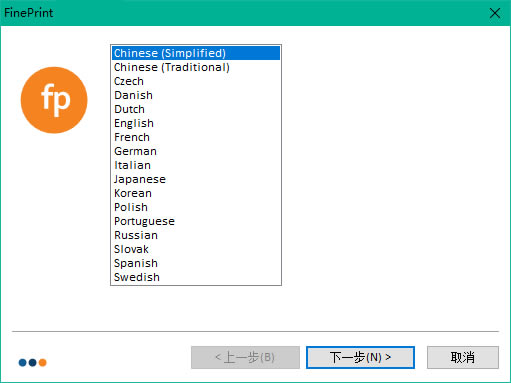
Task: Pick Polish as the installer language
Action: coord(196,207)
